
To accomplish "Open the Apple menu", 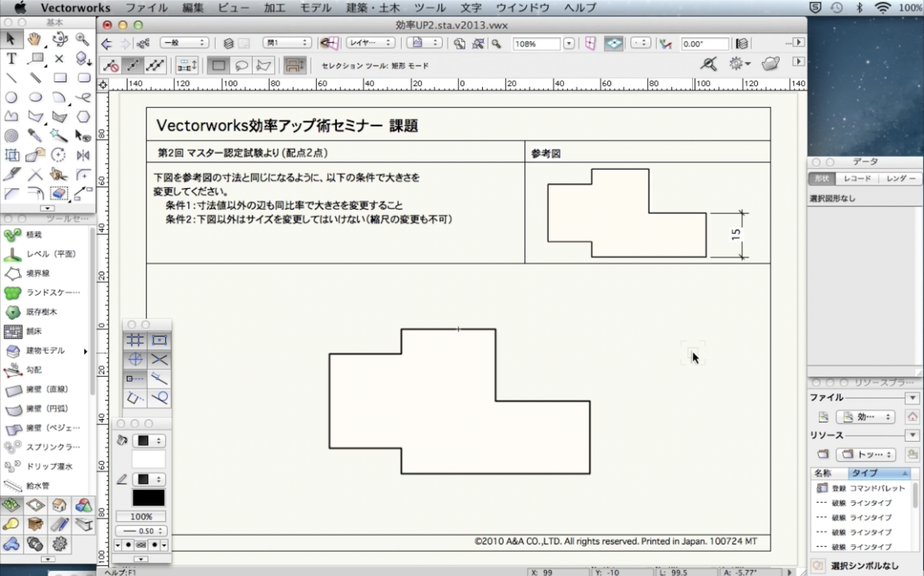I will click(20, 7).
